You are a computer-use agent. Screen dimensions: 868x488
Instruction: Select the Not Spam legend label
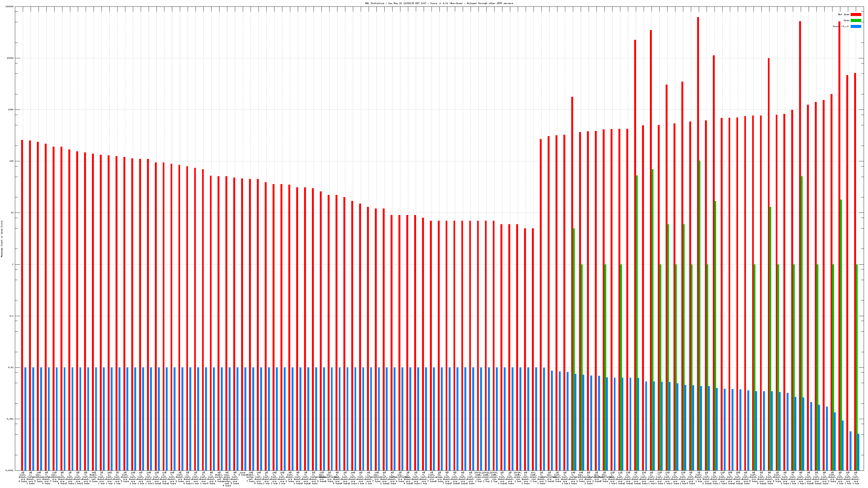844,14
